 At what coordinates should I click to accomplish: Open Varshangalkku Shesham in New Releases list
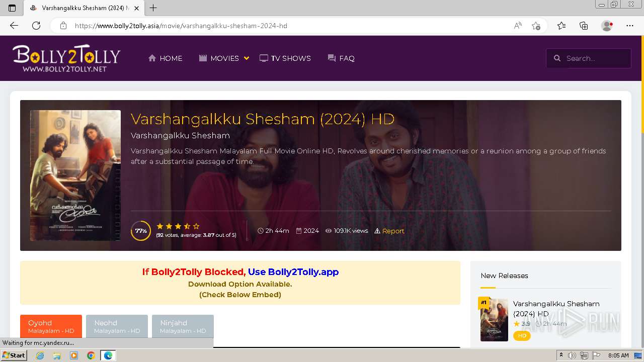(x=556, y=309)
